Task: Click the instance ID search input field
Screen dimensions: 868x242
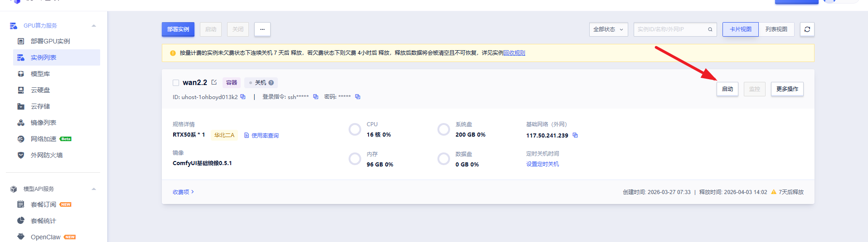Action: [671, 29]
